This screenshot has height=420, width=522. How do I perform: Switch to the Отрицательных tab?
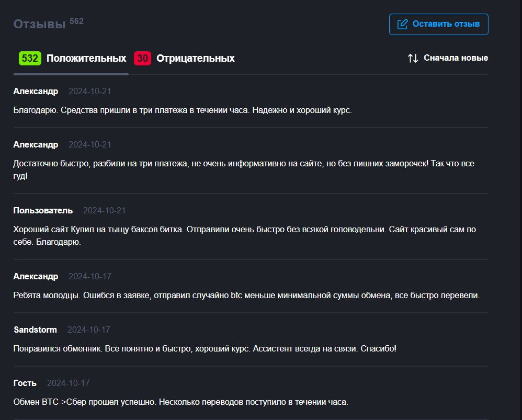tap(195, 58)
